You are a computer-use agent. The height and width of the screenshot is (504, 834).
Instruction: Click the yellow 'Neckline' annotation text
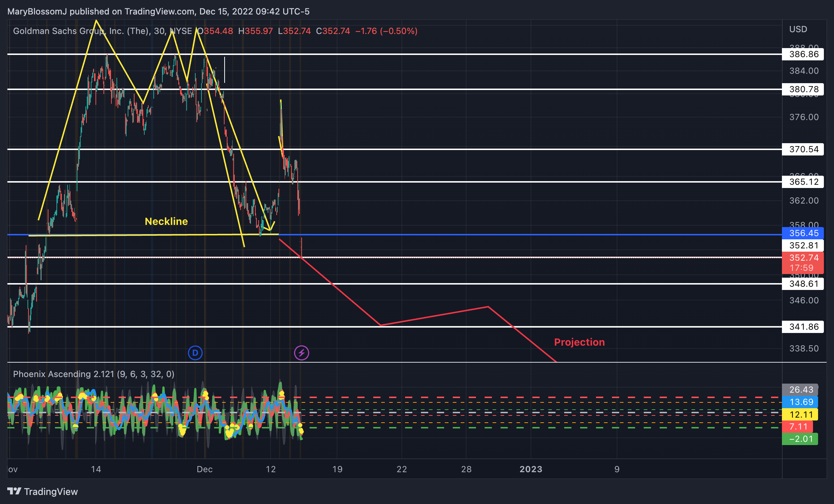click(x=166, y=221)
